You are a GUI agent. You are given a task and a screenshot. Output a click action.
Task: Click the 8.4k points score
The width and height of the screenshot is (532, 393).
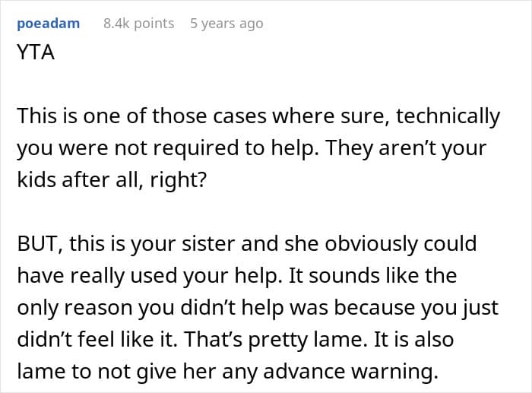tap(139, 24)
